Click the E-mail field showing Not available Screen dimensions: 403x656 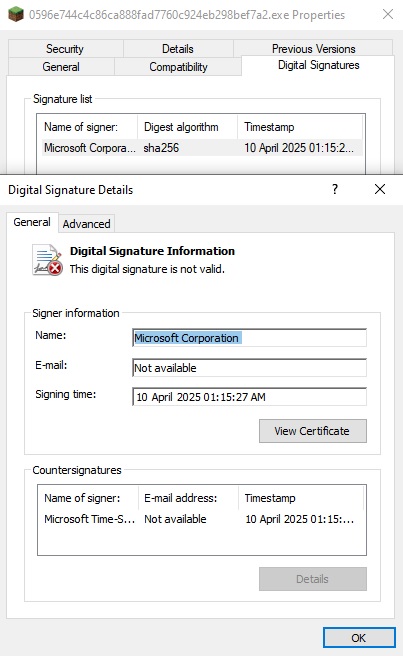click(x=249, y=368)
